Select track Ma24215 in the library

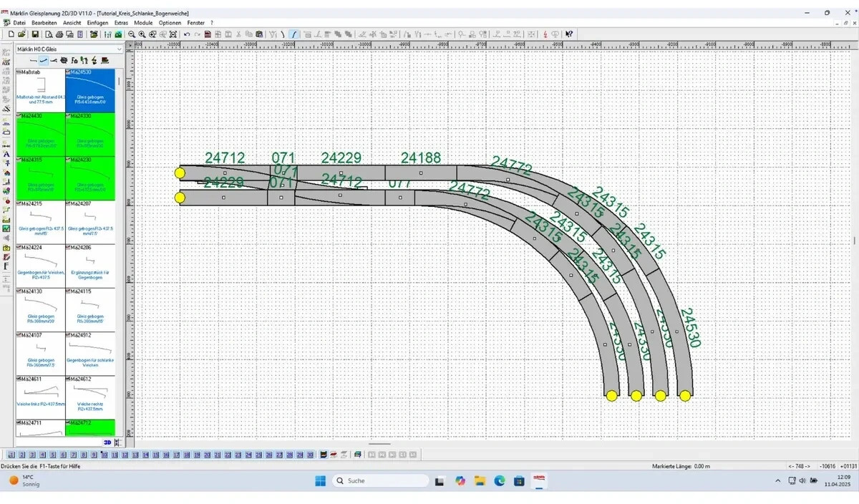tap(40, 222)
